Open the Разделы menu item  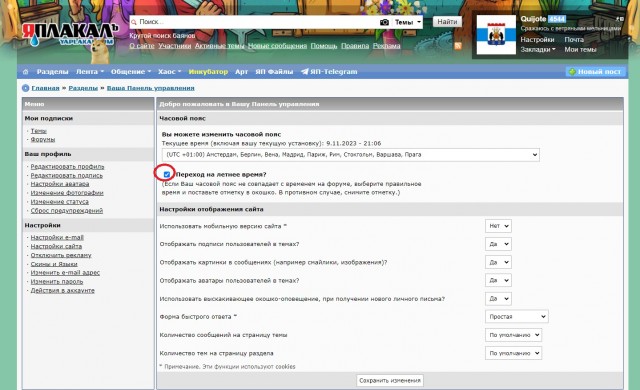click(x=52, y=72)
